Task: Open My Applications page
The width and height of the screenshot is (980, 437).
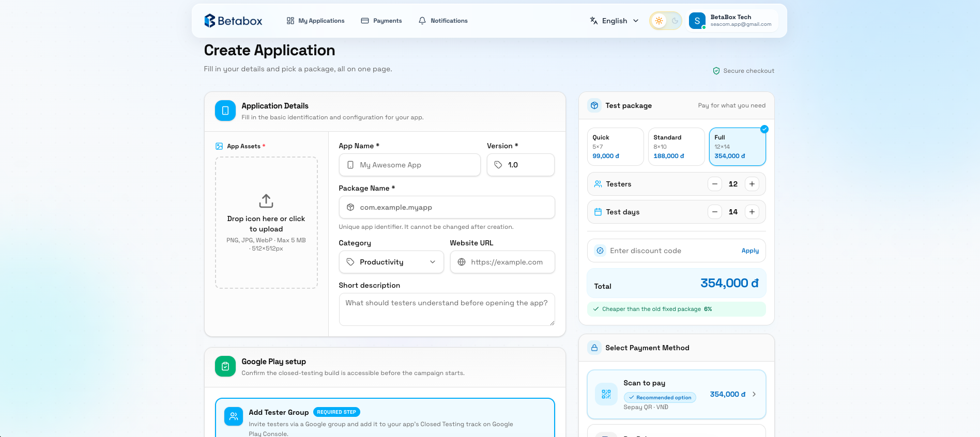Action: (315, 21)
